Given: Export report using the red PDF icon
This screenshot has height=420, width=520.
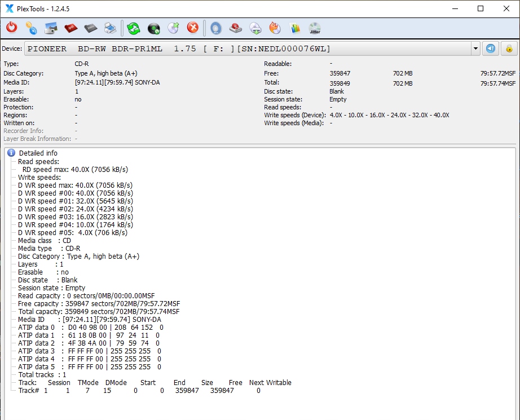Looking at the screenshot, I should pos(71,28).
